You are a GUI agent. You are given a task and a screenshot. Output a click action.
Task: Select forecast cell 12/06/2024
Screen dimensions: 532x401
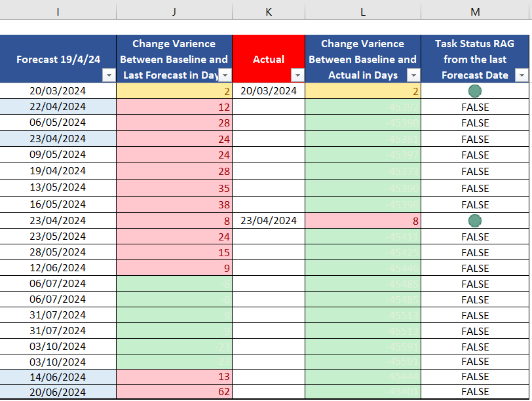tap(58, 268)
